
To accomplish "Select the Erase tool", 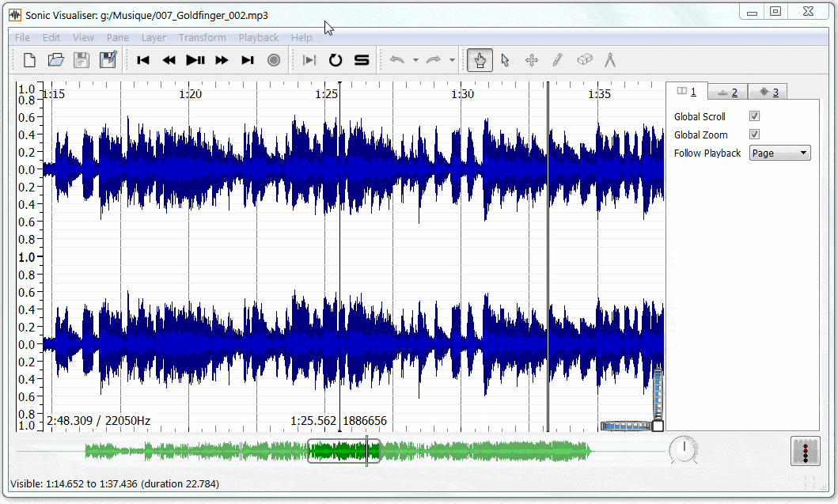I will click(x=585, y=59).
